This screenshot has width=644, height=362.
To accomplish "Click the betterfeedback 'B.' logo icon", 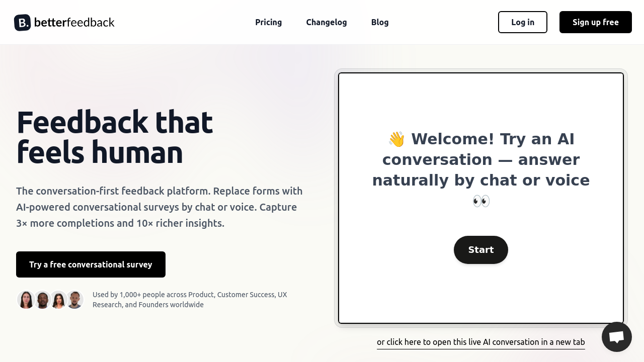I will [x=22, y=22].
